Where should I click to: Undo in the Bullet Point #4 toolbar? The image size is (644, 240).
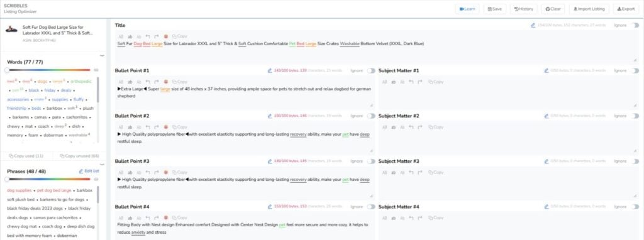click(147, 218)
